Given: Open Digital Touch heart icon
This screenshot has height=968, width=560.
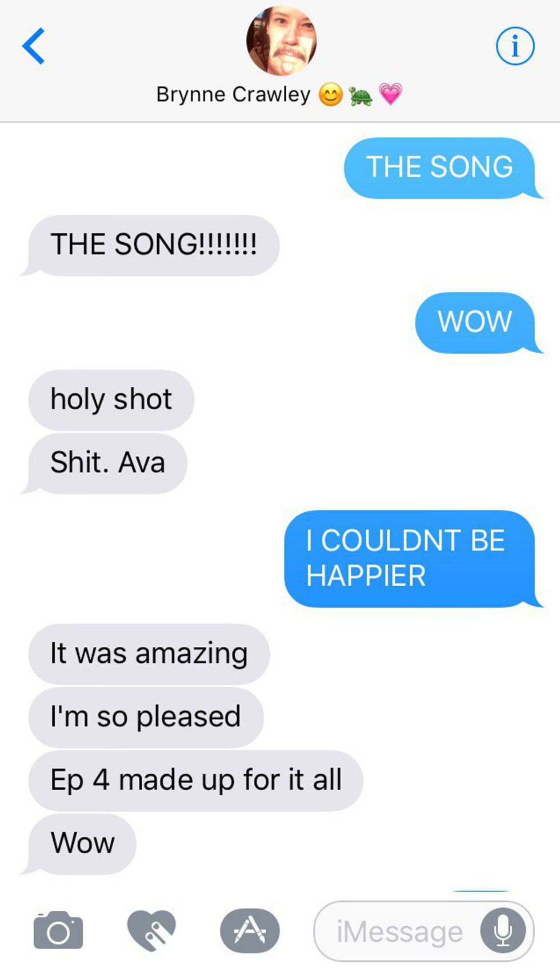Looking at the screenshot, I should (151, 930).
